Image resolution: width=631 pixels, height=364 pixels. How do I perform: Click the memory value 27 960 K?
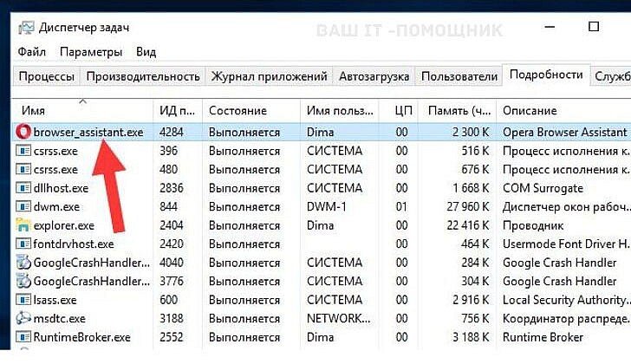(x=468, y=207)
